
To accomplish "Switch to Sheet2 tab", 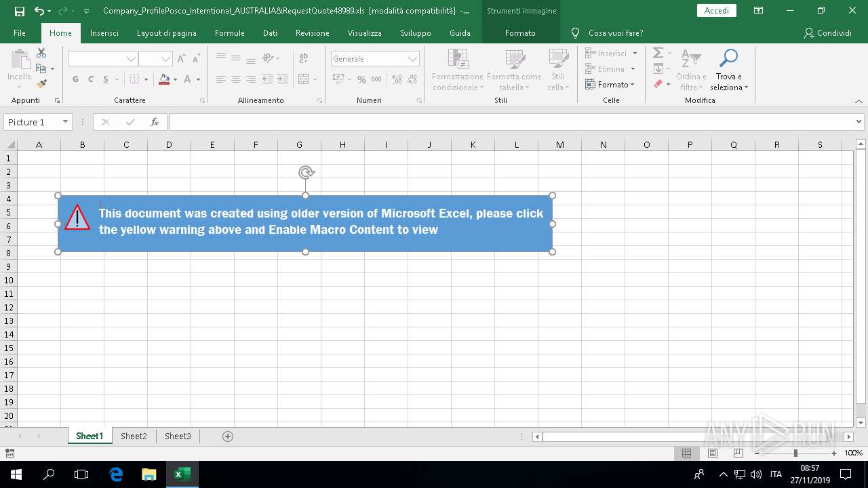I will (x=134, y=436).
